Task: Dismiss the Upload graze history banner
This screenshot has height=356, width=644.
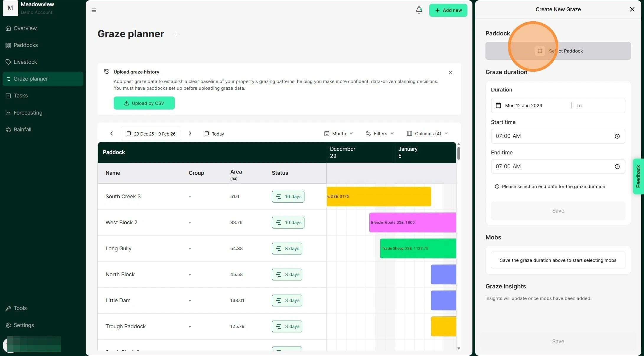Action: (450, 72)
